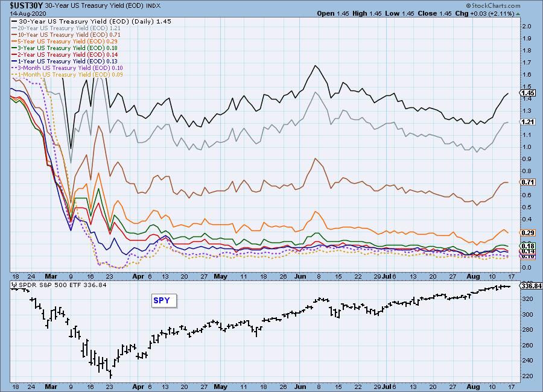Screen dimensions: 543x392
Task: Click the 0.29 last-value tag on the right axis
Action: [x=527, y=233]
